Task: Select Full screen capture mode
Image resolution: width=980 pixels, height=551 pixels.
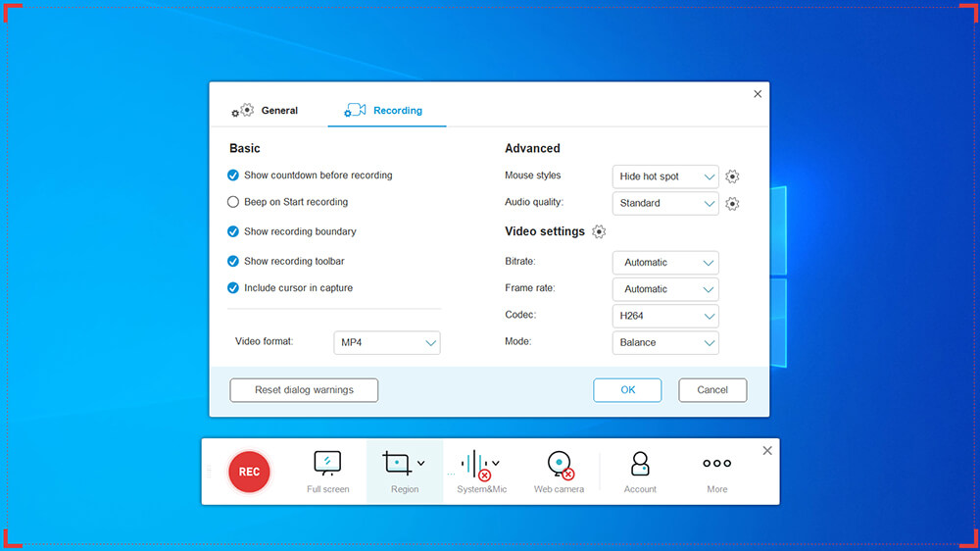Action: pyautogui.click(x=327, y=463)
